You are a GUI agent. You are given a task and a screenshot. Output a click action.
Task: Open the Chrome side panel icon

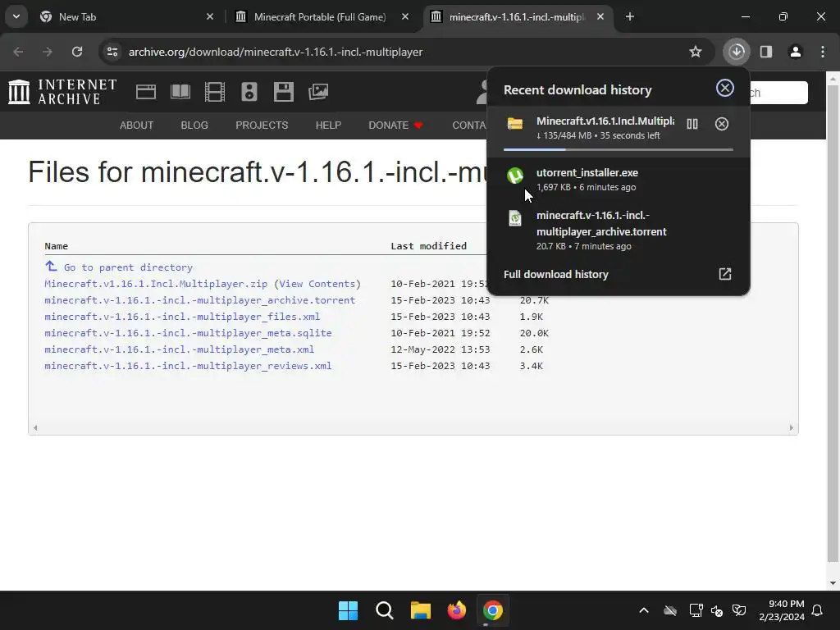point(766,52)
